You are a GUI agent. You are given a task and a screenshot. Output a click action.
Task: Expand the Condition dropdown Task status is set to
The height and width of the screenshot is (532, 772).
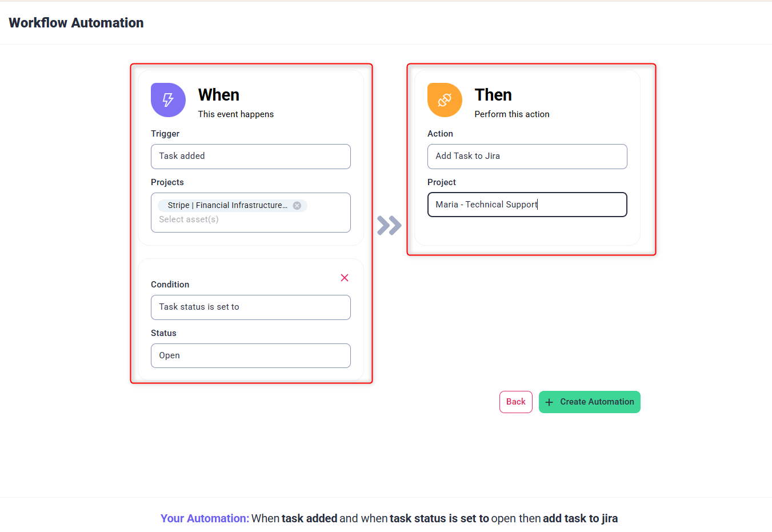coord(250,307)
